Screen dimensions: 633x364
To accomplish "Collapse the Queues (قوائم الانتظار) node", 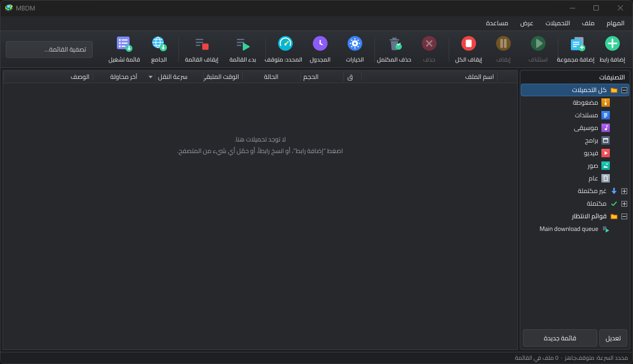I will [x=624, y=216].
